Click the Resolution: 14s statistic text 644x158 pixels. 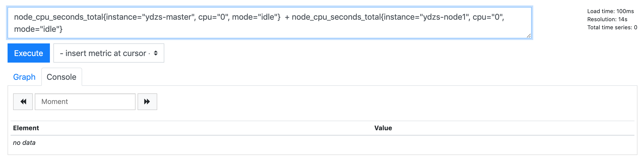[x=607, y=19]
